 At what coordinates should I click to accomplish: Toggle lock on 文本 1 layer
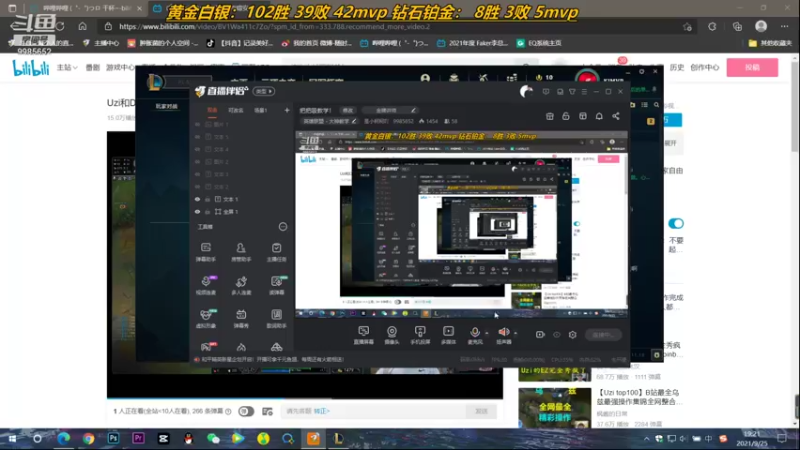click(208, 199)
